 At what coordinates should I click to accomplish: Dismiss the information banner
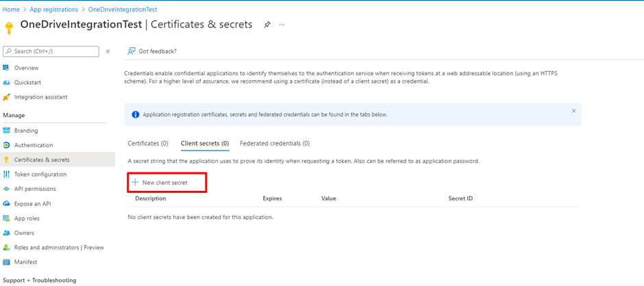coord(573,111)
